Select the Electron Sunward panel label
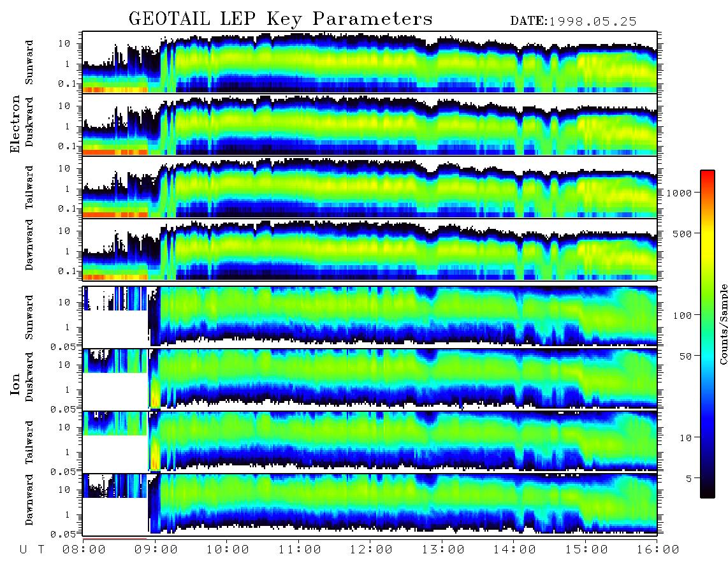 [29, 62]
